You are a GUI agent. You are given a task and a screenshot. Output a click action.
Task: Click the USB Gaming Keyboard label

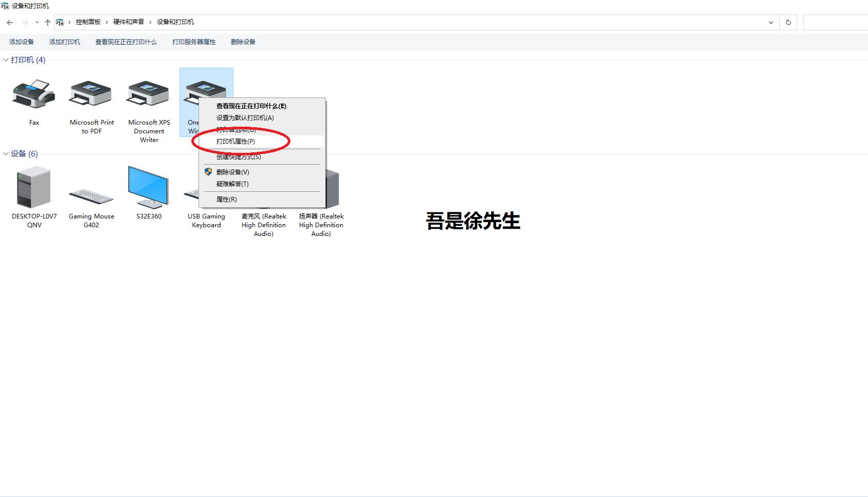coord(206,221)
